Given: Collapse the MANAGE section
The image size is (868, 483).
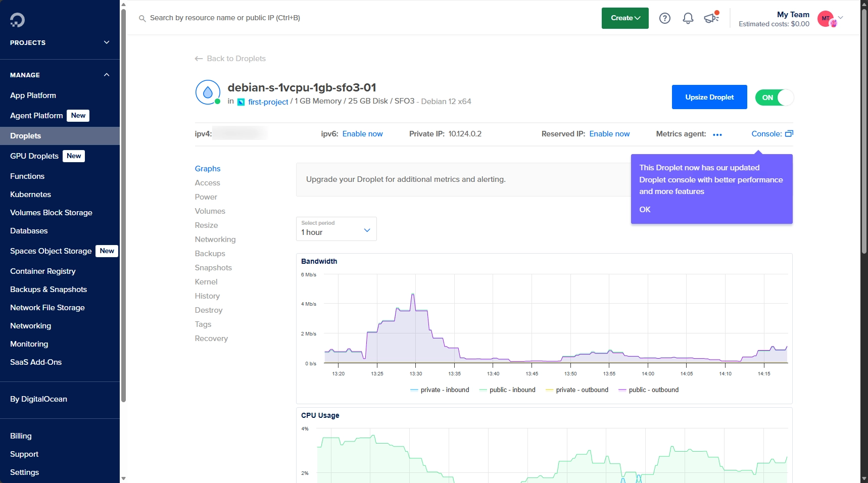Looking at the screenshot, I should point(106,75).
